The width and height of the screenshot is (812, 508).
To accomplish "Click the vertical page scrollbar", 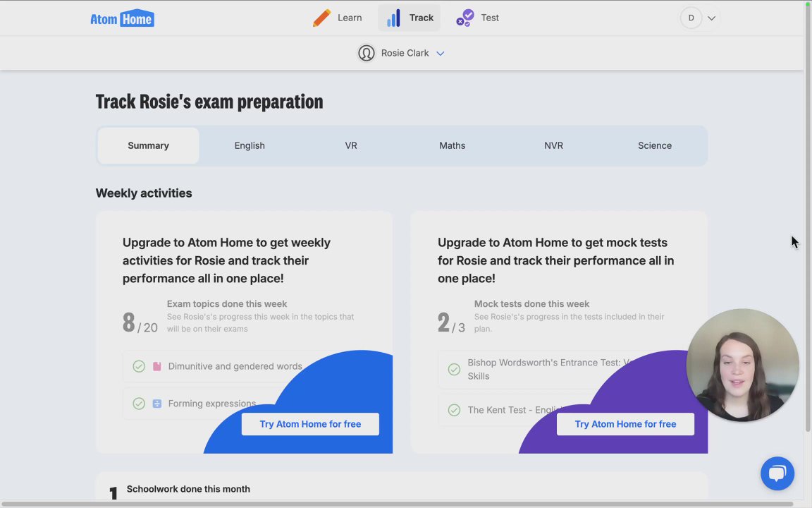I will pos(807,217).
